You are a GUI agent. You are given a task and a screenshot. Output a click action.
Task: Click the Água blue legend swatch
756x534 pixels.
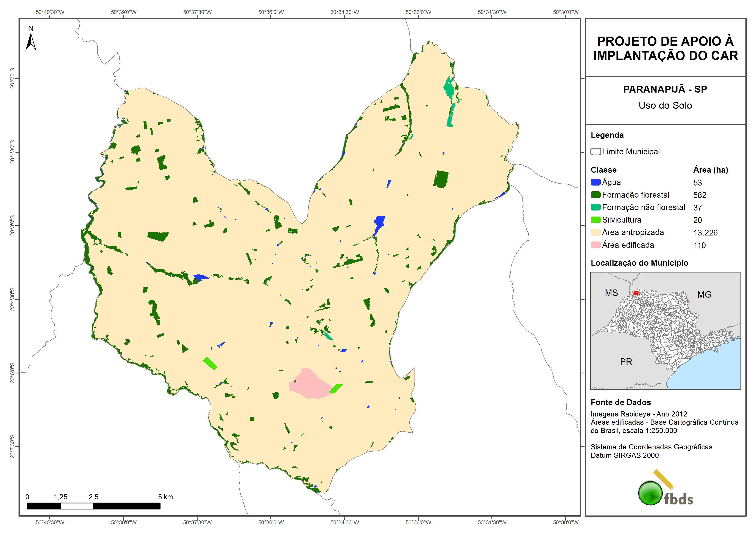pyautogui.click(x=595, y=182)
